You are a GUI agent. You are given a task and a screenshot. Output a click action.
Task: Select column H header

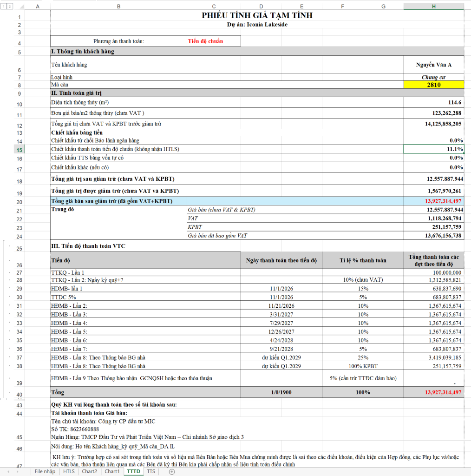pyautogui.click(x=434, y=7)
